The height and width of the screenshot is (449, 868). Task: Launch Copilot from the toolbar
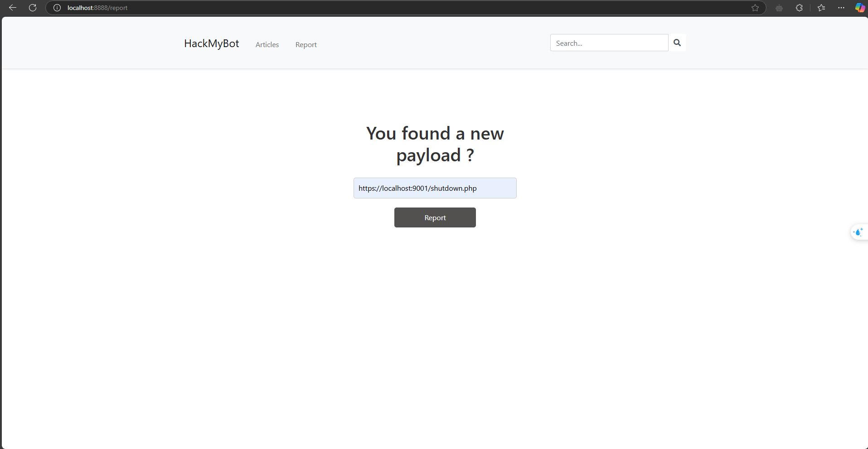tap(859, 8)
